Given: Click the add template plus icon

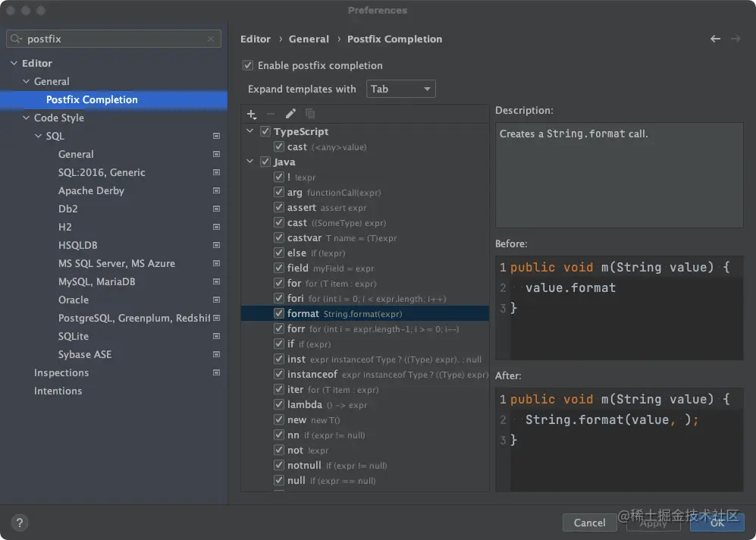Looking at the screenshot, I should (x=252, y=114).
